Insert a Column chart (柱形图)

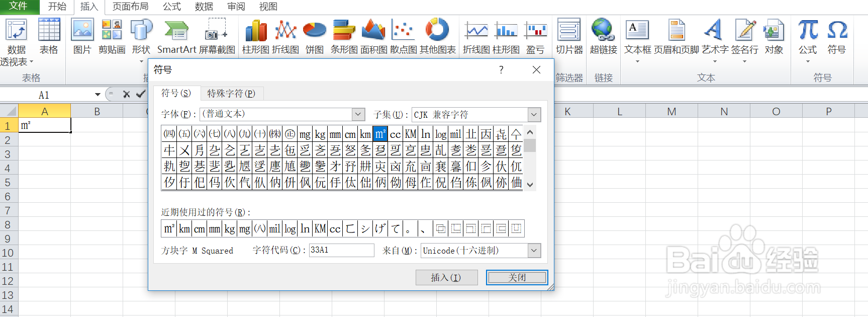pyautogui.click(x=256, y=36)
